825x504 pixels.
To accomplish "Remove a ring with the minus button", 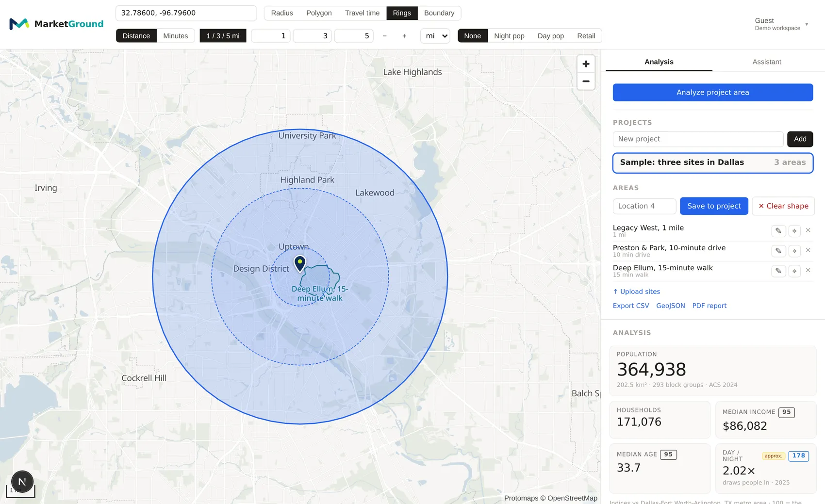I will [384, 36].
